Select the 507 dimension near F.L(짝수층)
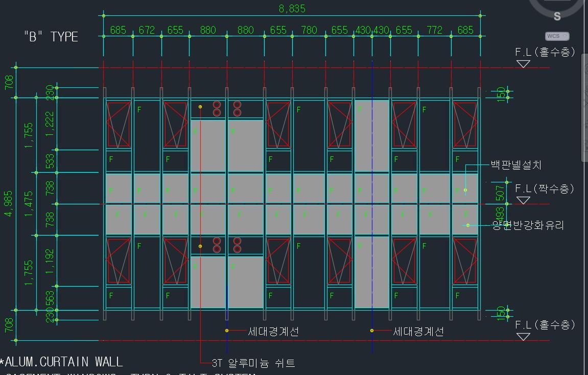Image resolution: width=588 pixels, height=375 pixels. tap(500, 193)
